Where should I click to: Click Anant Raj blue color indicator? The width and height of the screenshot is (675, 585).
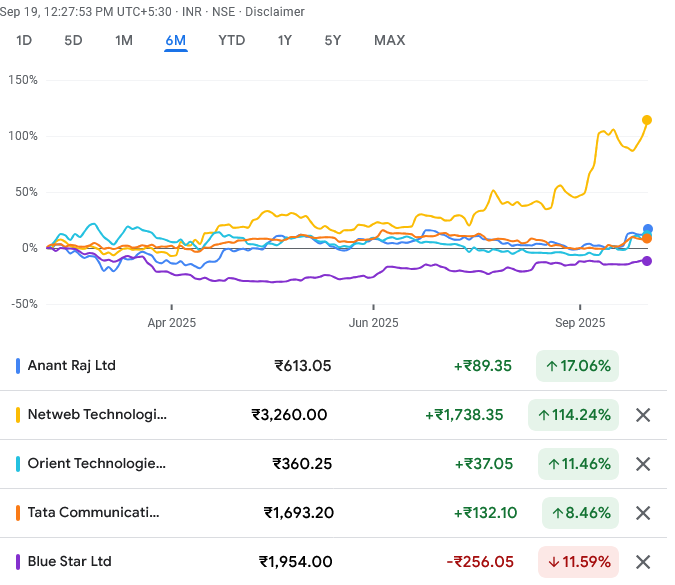point(19,366)
